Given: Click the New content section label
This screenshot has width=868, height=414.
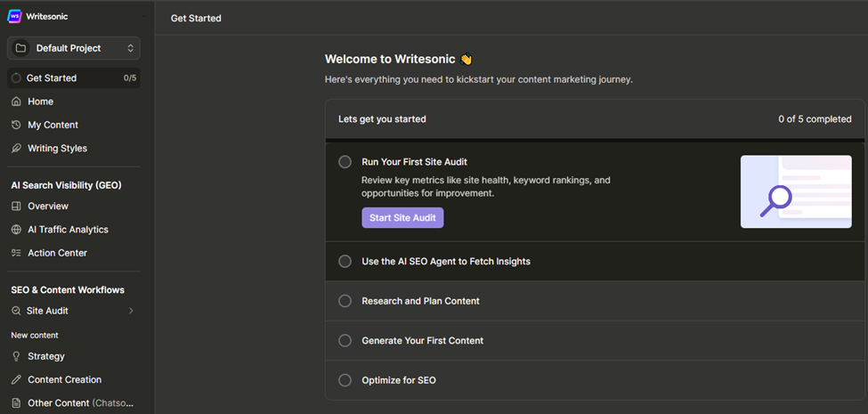Looking at the screenshot, I should click(x=35, y=335).
